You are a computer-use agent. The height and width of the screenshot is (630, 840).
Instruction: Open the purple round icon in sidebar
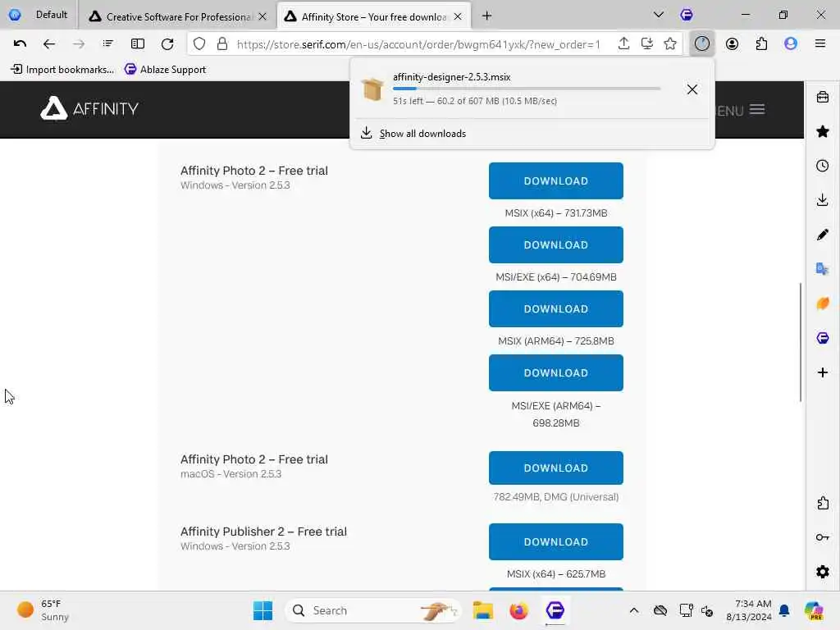(x=823, y=338)
